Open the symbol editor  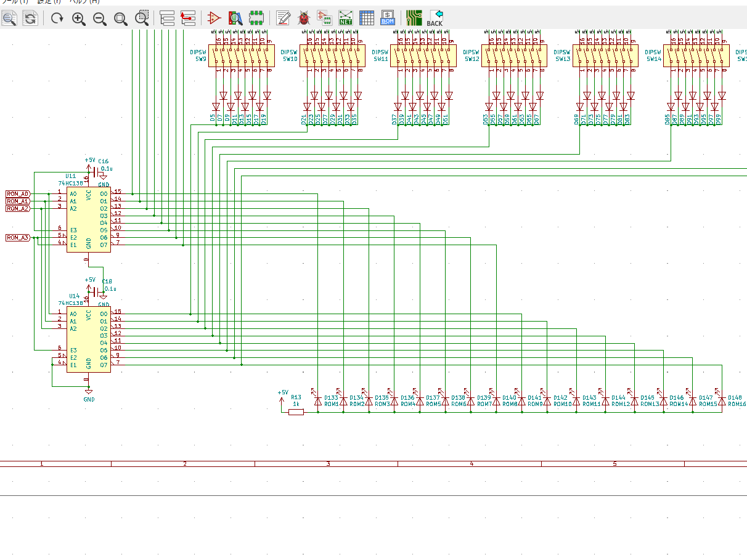[x=214, y=18]
